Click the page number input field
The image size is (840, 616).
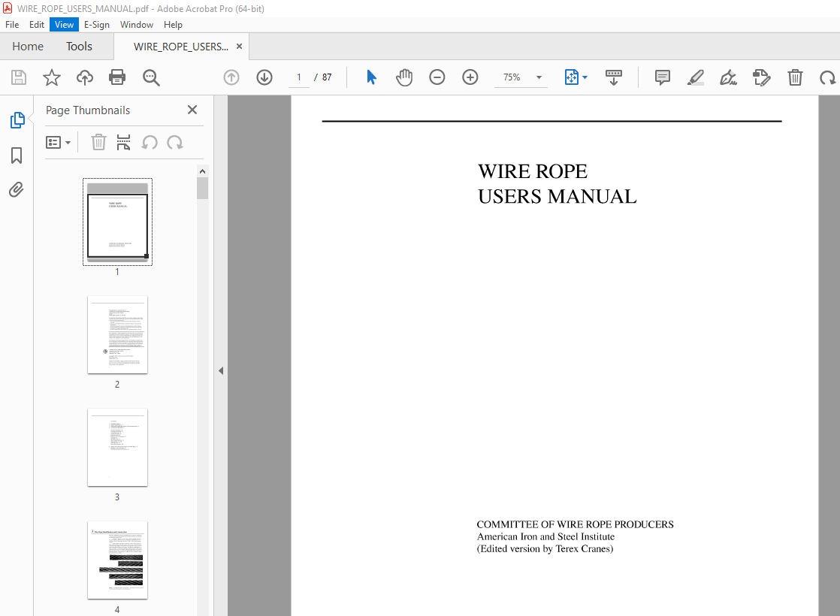(299, 77)
